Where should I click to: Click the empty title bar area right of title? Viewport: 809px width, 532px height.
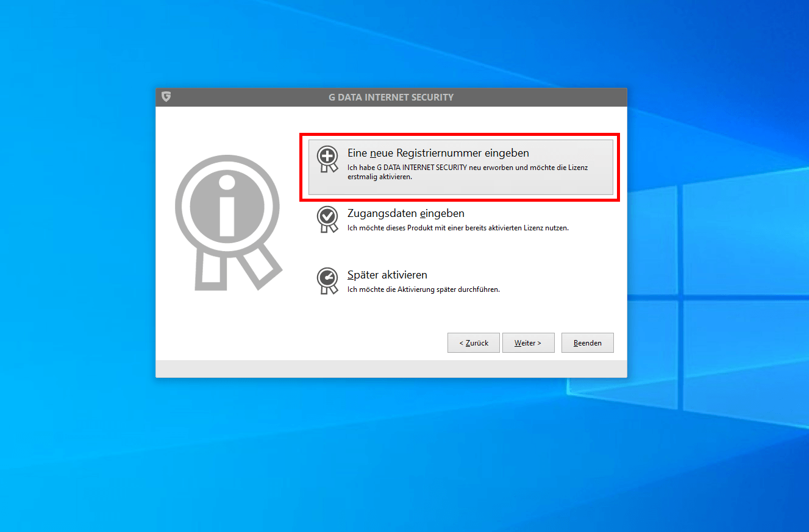pyautogui.click(x=549, y=98)
